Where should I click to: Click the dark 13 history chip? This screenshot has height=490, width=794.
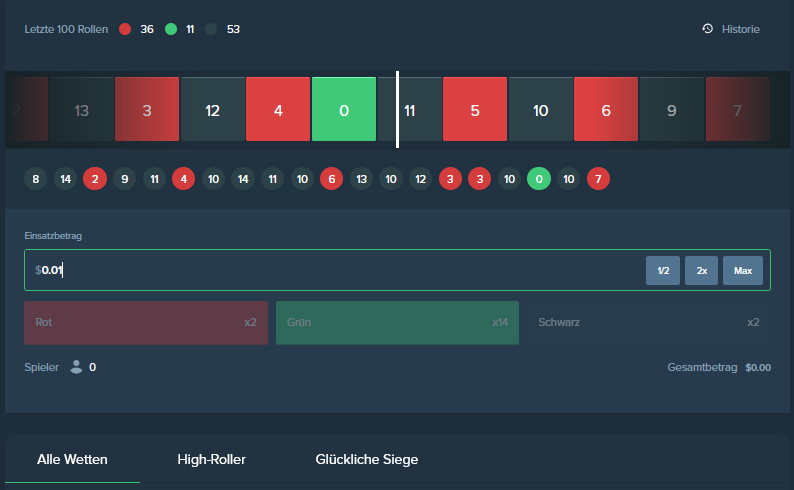tap(362, 179)
